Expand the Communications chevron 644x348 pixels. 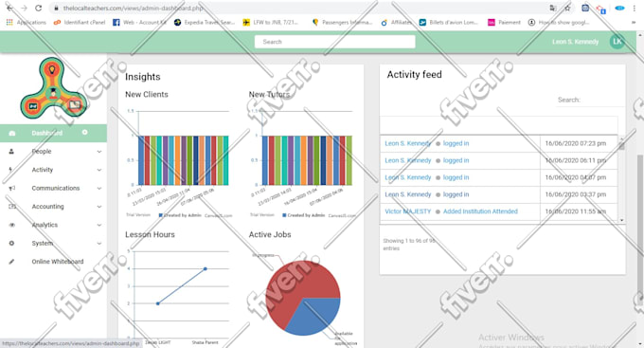(x=99, y=189)
